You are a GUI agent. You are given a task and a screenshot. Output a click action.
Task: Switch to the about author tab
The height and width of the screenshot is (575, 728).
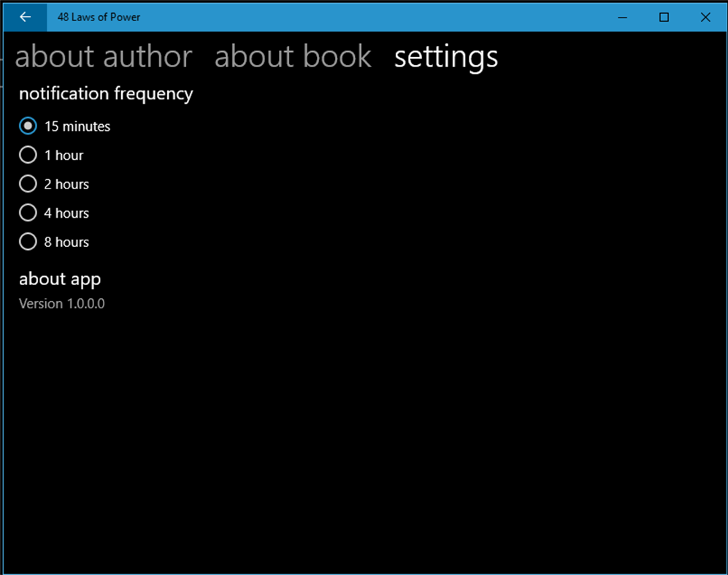104,56
